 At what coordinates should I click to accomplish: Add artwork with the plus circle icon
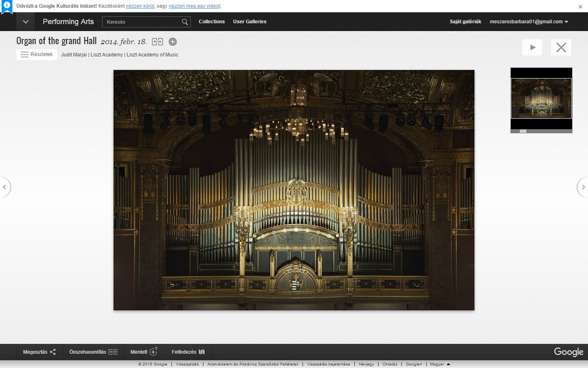click(173, 42)
